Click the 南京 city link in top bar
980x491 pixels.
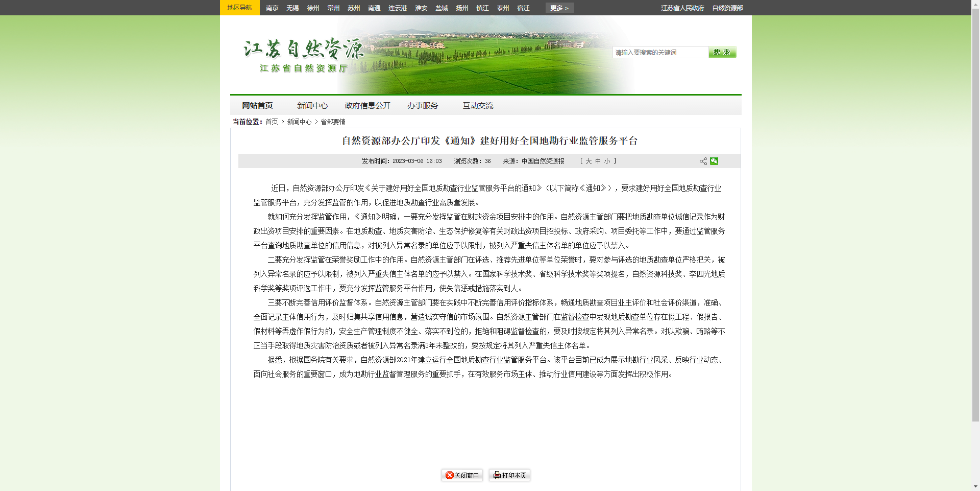272,8
